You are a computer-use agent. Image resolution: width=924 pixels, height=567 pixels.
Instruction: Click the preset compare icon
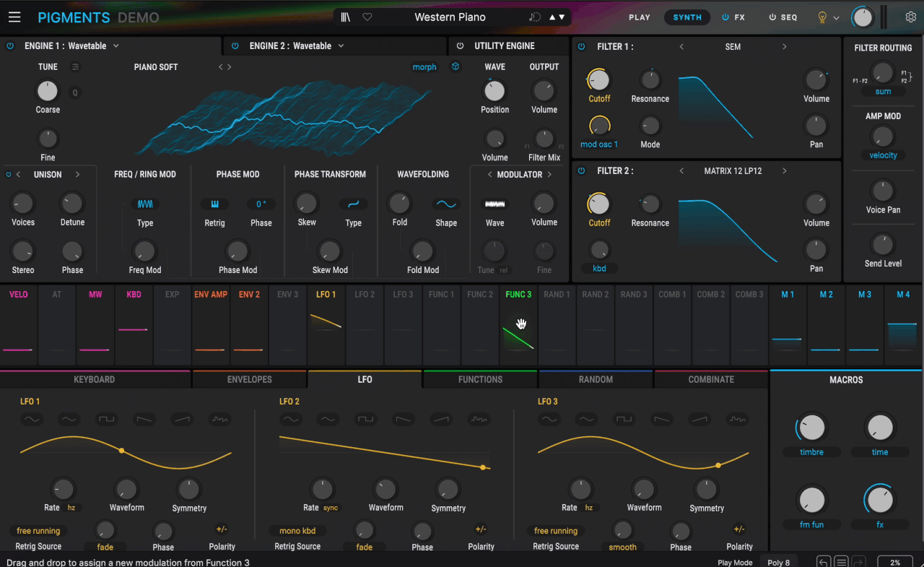pyautogui.click(x=535, y=17)
